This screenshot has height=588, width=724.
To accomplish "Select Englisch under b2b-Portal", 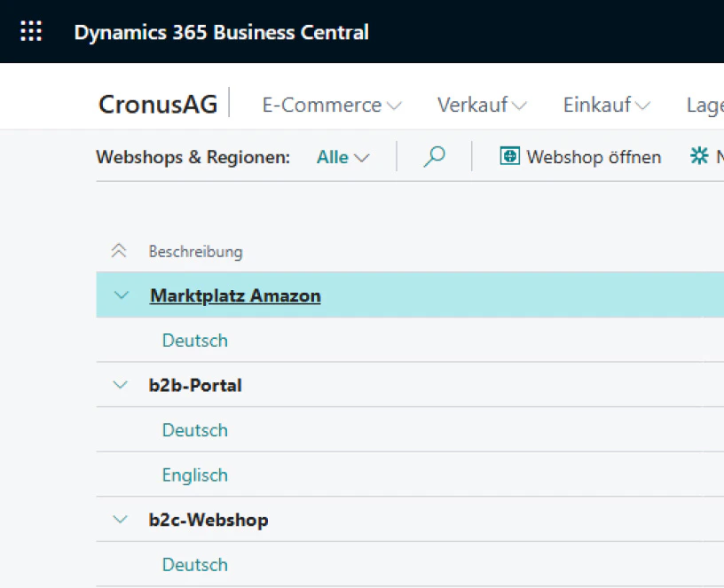I will (x=195, y=475).
